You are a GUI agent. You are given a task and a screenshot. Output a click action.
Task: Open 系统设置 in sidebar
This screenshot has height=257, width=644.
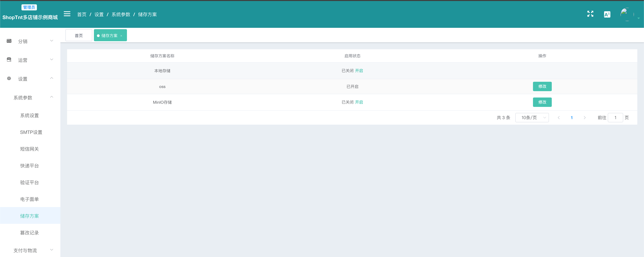pos(30,116)
